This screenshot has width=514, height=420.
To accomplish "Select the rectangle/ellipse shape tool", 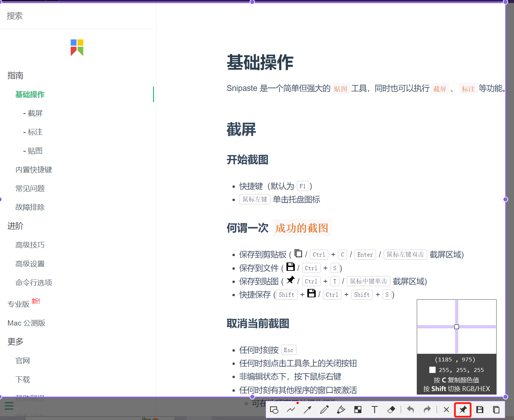I will pyautogui.click(x=274, y=410).
